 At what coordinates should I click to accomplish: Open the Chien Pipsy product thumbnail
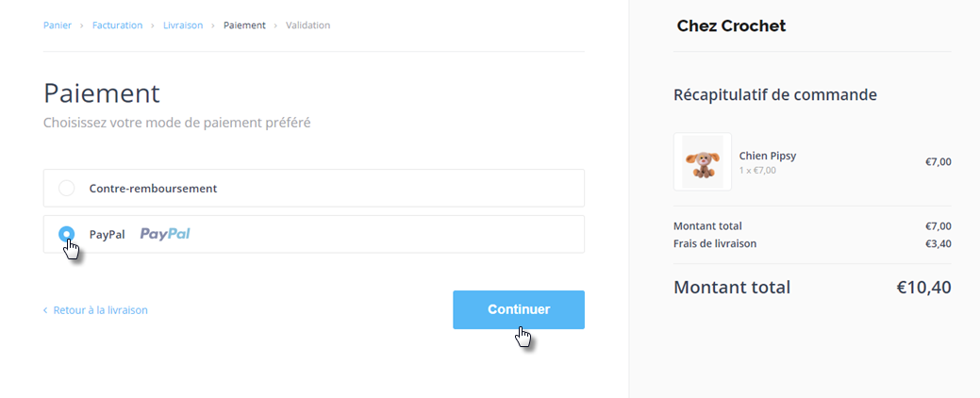click(703, 162)
